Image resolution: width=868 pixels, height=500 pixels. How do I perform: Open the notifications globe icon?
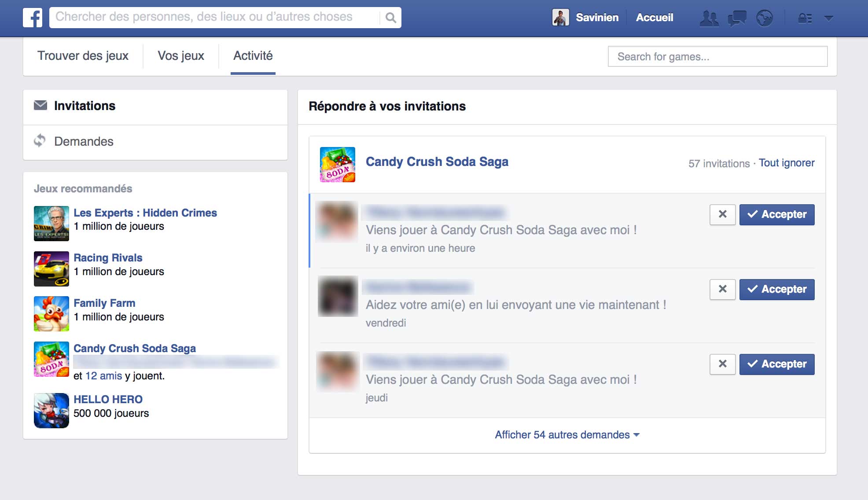click(x=765, y=18)
